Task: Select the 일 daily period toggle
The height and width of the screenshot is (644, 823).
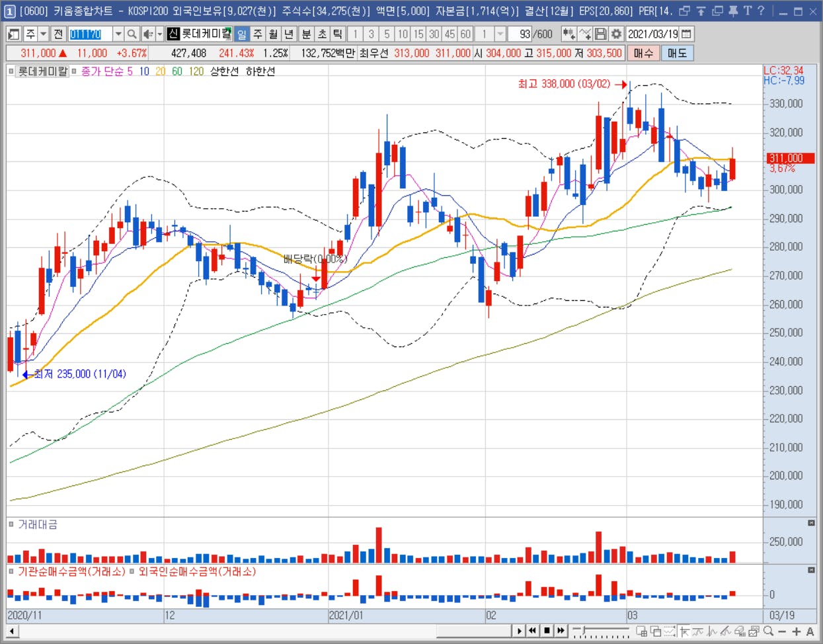Action: tap(242, 34)
